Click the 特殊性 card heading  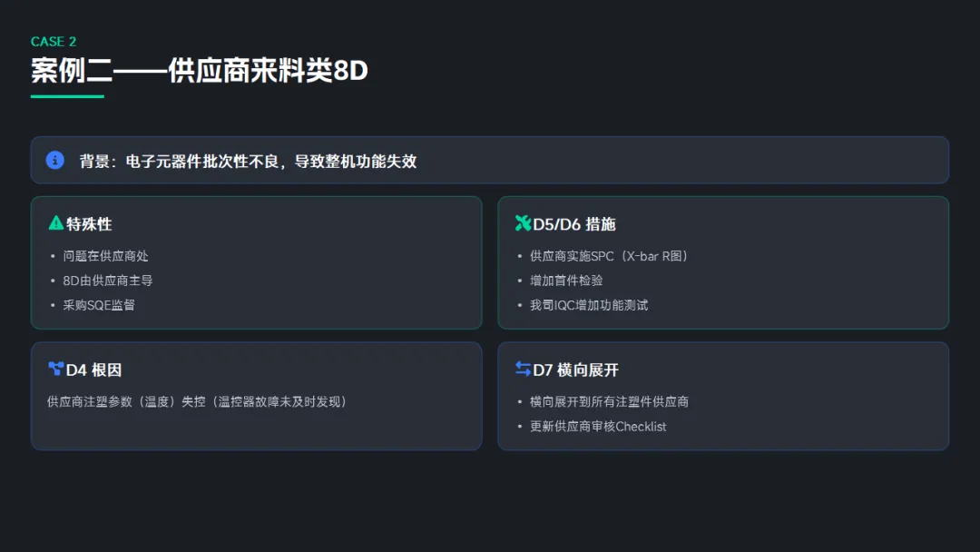click(89, 224)
